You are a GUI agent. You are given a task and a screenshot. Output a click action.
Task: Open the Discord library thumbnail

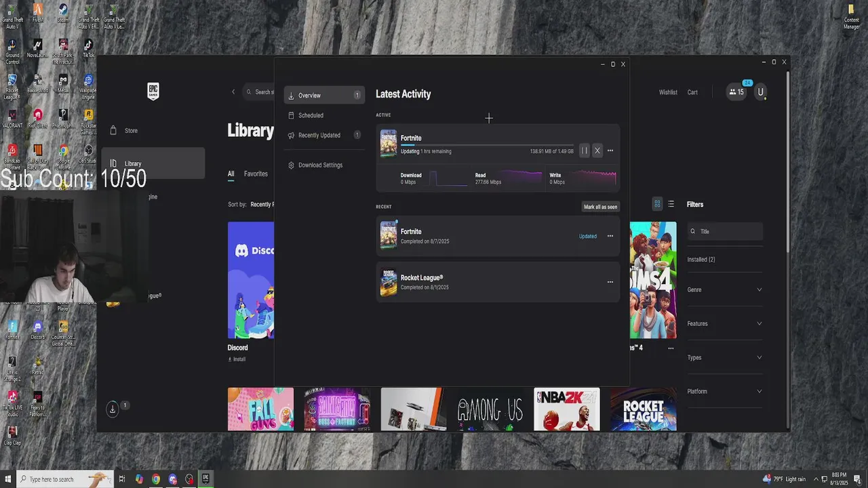pos(251,280)
